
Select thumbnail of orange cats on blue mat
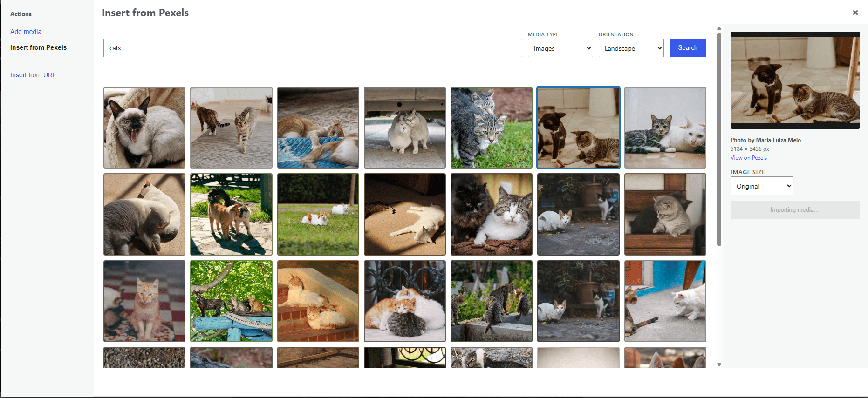(x=318, y=128)
